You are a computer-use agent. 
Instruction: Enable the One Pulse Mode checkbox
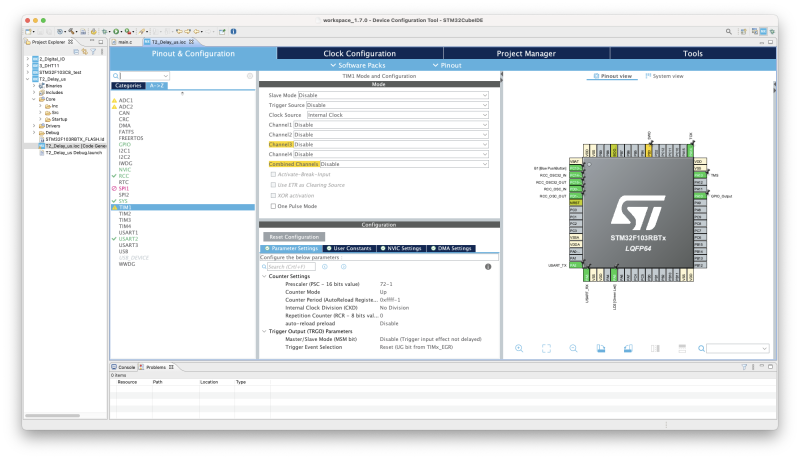[x=273, y=206]
